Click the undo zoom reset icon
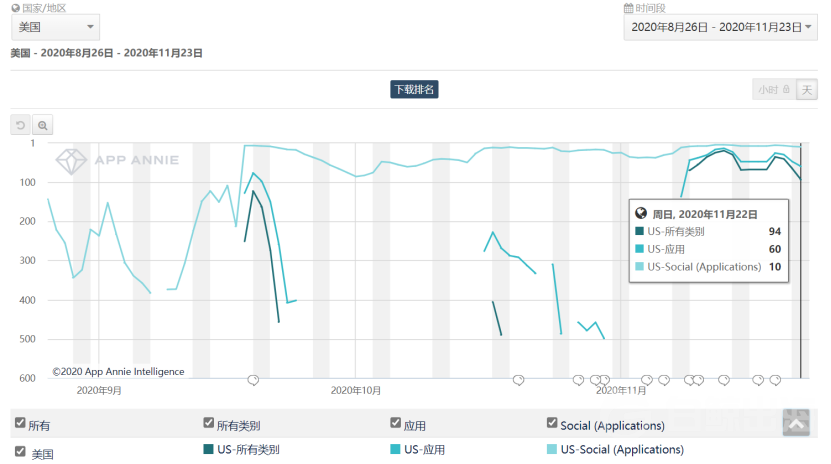 pyautogui.click(x=21, y=125)
